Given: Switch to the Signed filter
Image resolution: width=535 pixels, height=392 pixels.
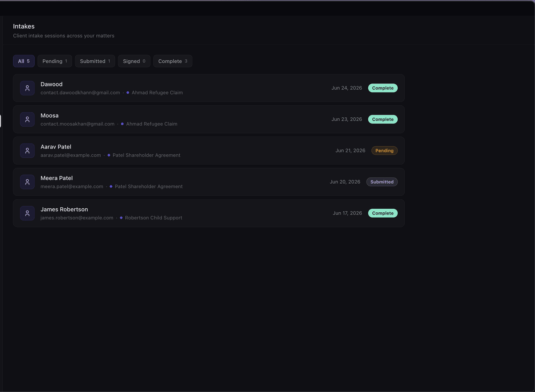Looking at the screenshot, I should [134, 61].
